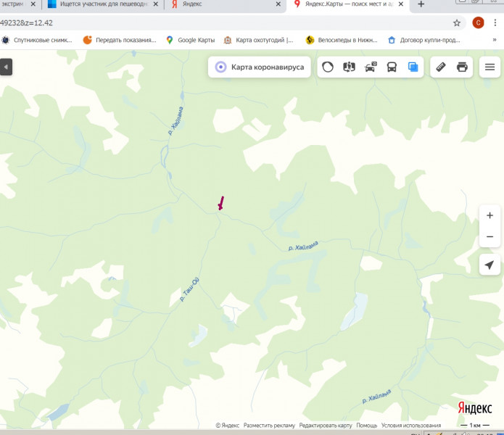Show the road events layer icon
Image resolution: width=504 pixels, height=435 pixels.
coord(371,67)
